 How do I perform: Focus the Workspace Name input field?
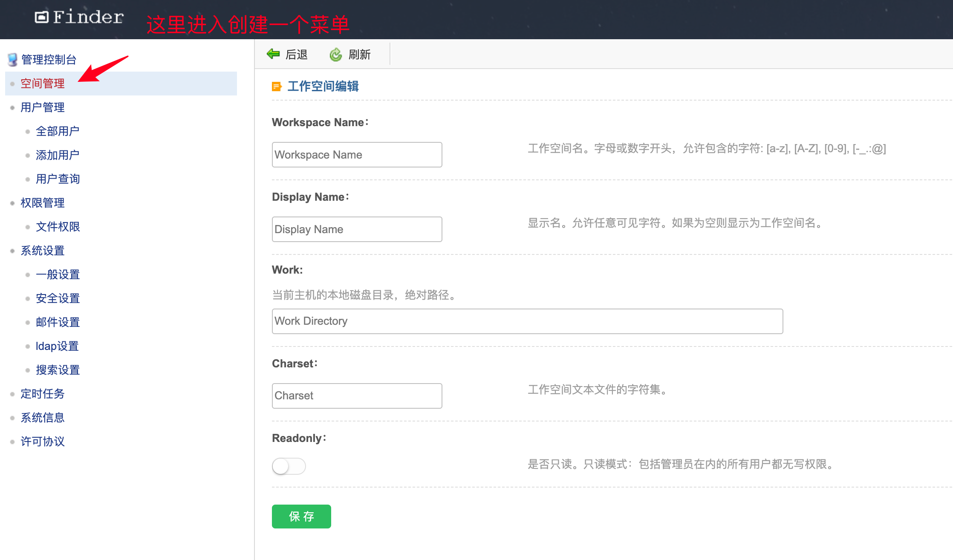(357, 155)
